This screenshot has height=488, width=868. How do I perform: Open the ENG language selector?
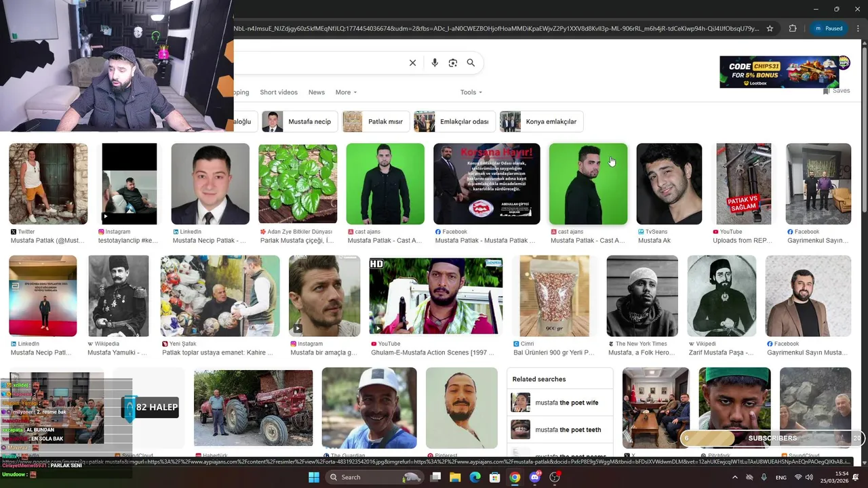point(781,477)
